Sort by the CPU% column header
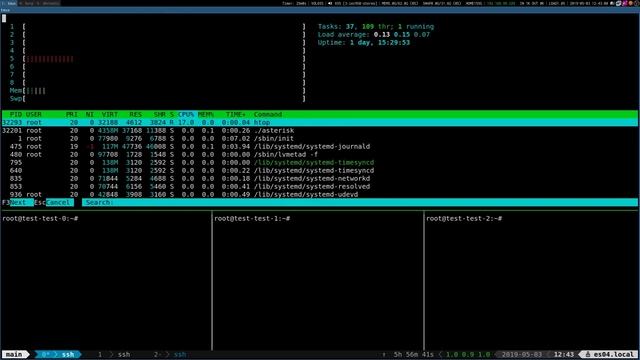This screenshot has height=360, width=640. point(186,114)
